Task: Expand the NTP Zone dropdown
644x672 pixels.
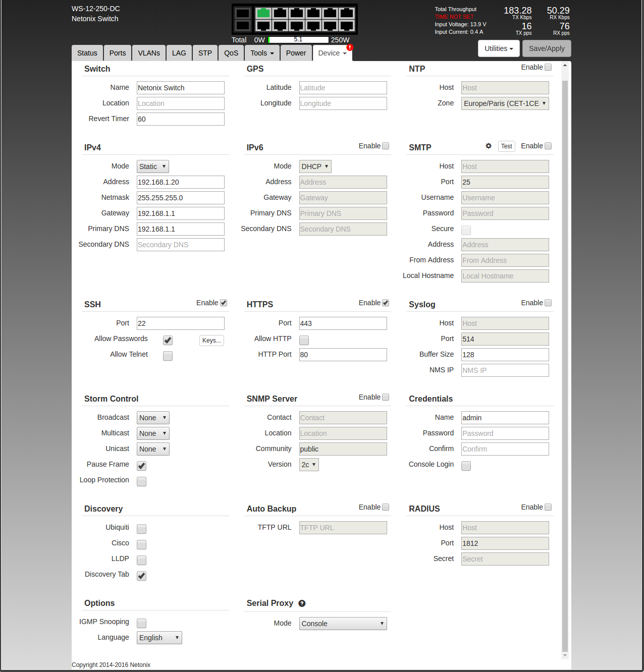Action: 505,103
